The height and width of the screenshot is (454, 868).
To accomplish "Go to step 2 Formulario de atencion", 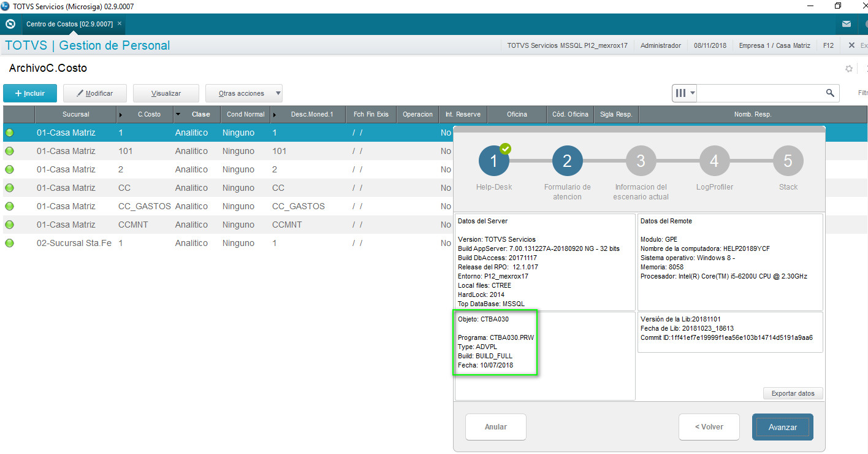I will [x=567, y=161].
